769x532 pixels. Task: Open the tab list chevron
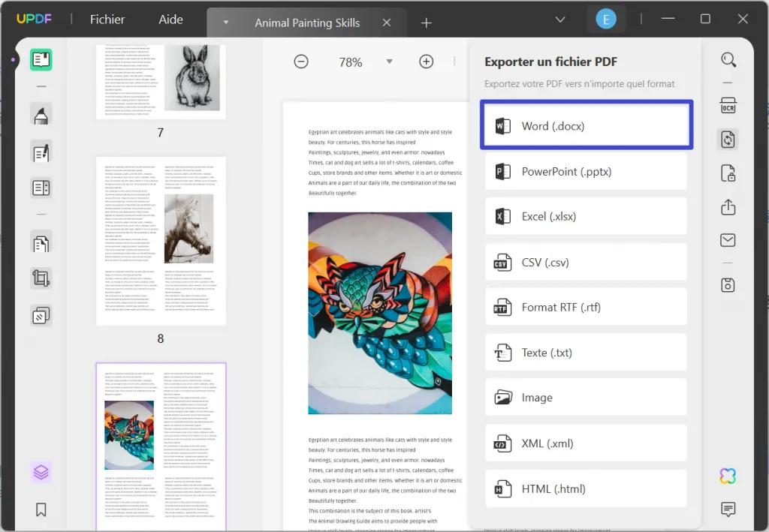click(225, 23)
